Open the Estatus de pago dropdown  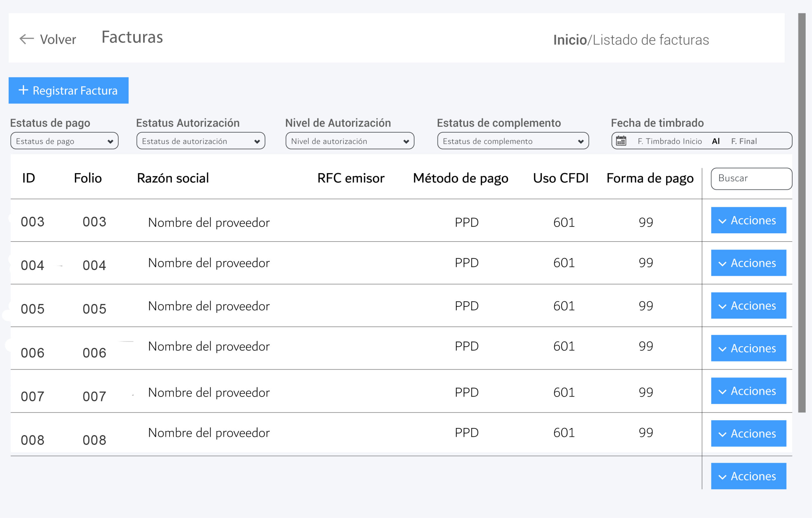pos(64,141)
